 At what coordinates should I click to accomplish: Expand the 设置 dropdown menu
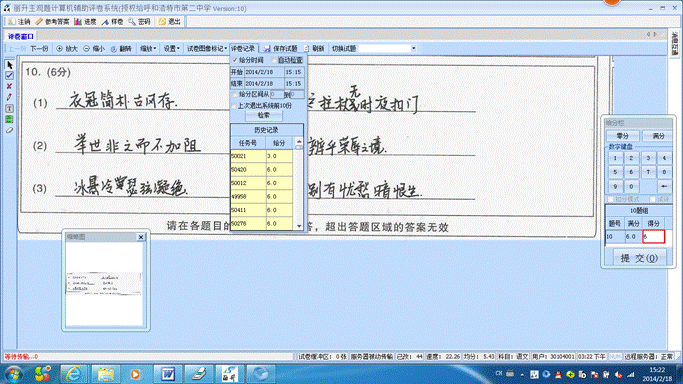(x=171, y=49)
